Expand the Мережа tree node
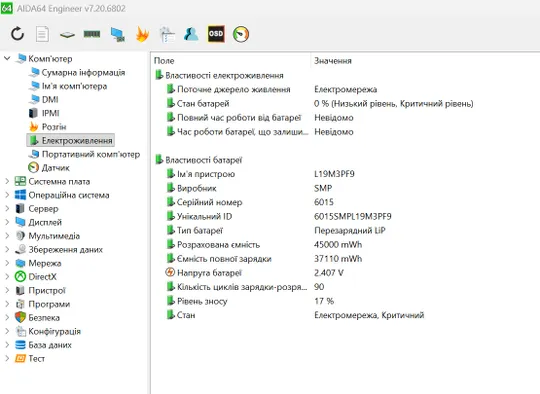The width and height of the screenshot is (540, 394). tap(7, 263)
